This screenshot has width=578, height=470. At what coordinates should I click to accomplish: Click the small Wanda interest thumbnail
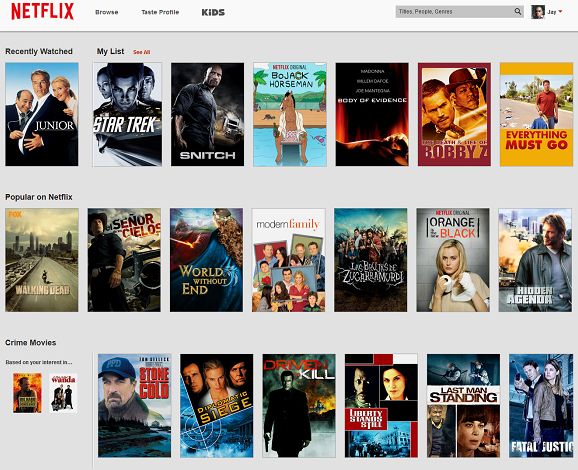[63, 393]
